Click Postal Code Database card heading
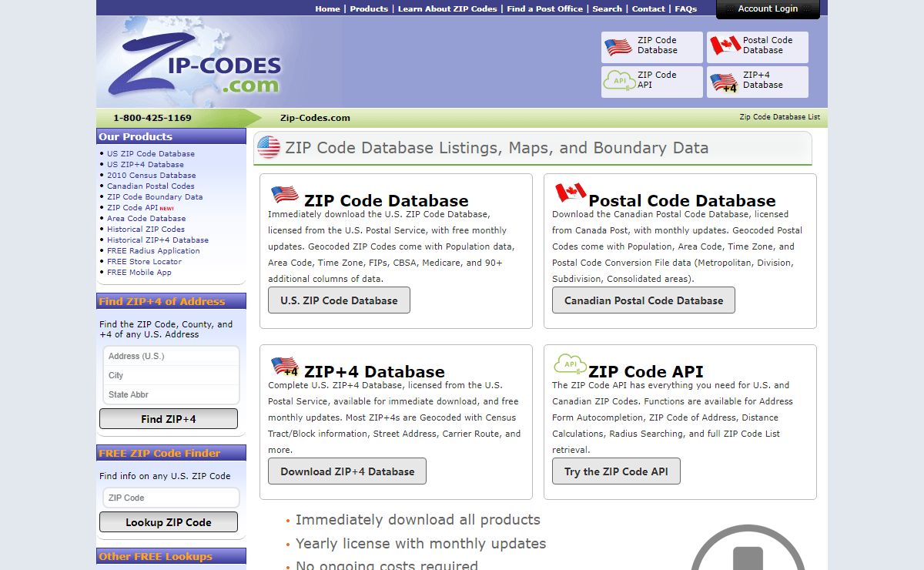924x570 pixels. click(682, 201)
